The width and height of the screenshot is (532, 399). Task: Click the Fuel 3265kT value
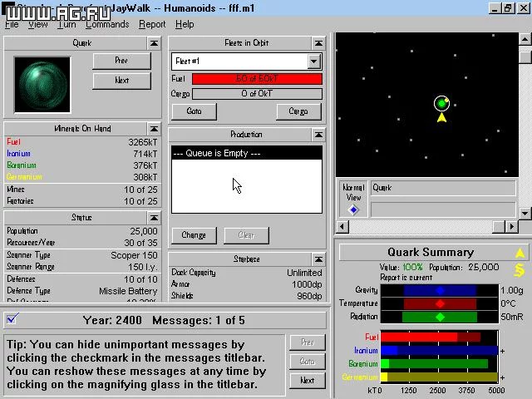(x=142, y=142)
